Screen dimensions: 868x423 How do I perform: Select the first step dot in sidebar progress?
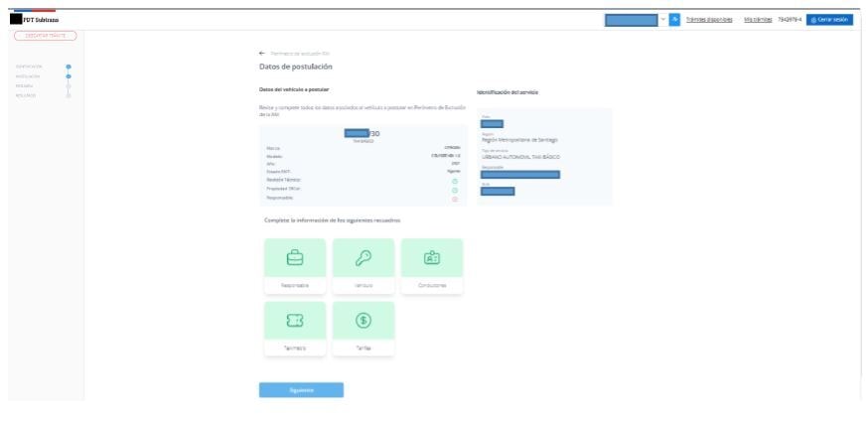[x=69, y=67]
